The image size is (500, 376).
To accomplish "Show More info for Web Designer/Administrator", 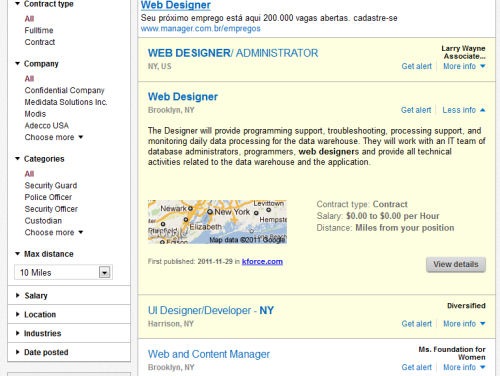I will pos(464,66).
